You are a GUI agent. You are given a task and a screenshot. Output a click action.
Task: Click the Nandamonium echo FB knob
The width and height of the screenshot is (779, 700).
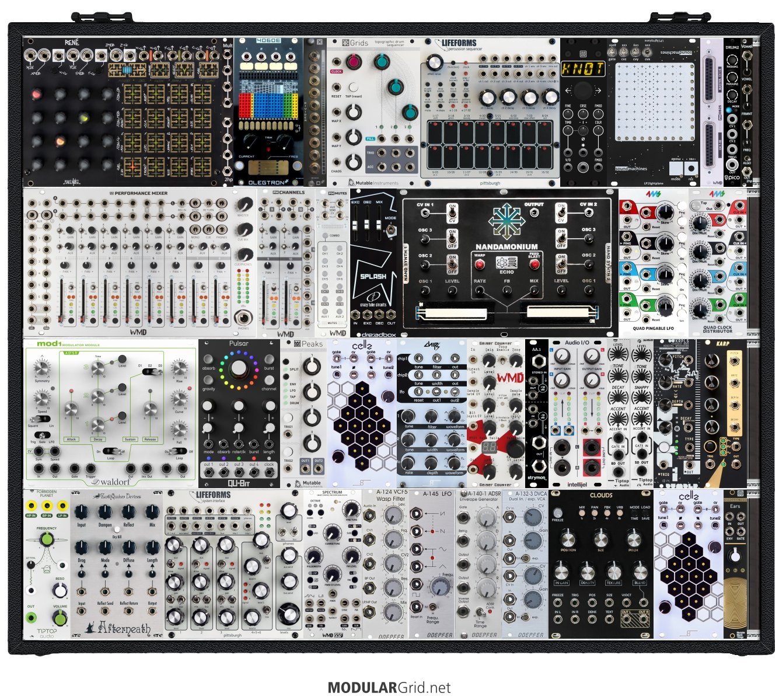(507, 290)
